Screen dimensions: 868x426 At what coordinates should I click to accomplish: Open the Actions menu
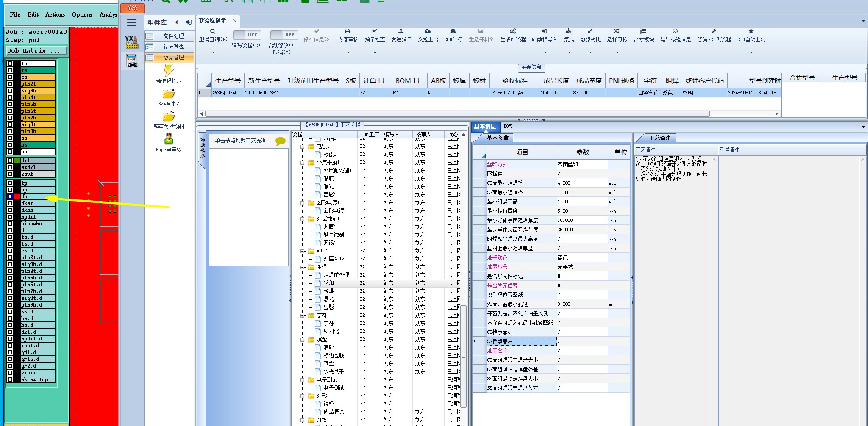(55, 14)
